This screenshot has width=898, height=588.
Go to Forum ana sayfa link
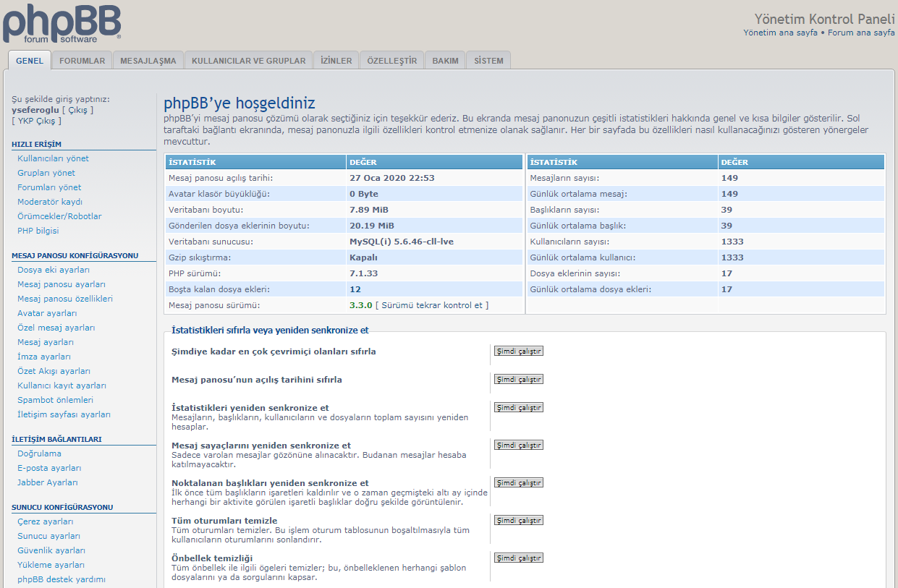861,33
